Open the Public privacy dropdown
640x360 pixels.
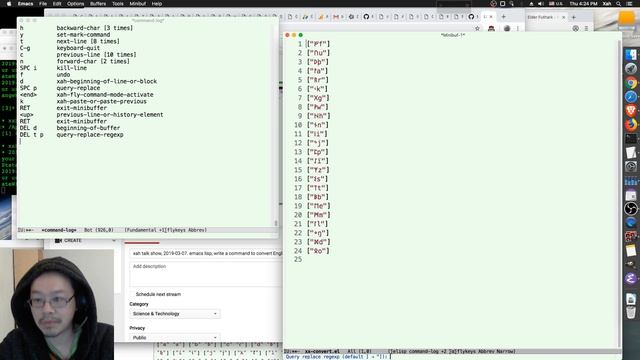[x=175, y=338]
